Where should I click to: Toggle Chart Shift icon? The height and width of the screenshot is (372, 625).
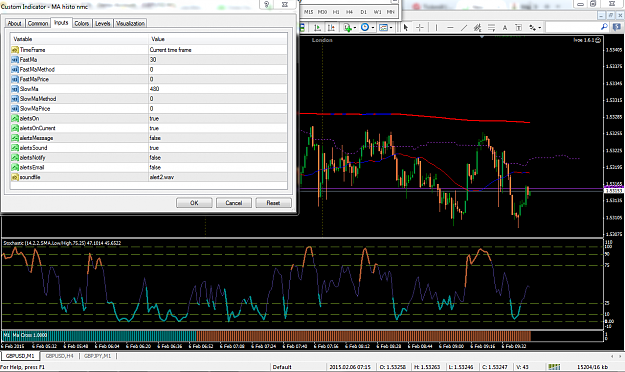point(331,28)
